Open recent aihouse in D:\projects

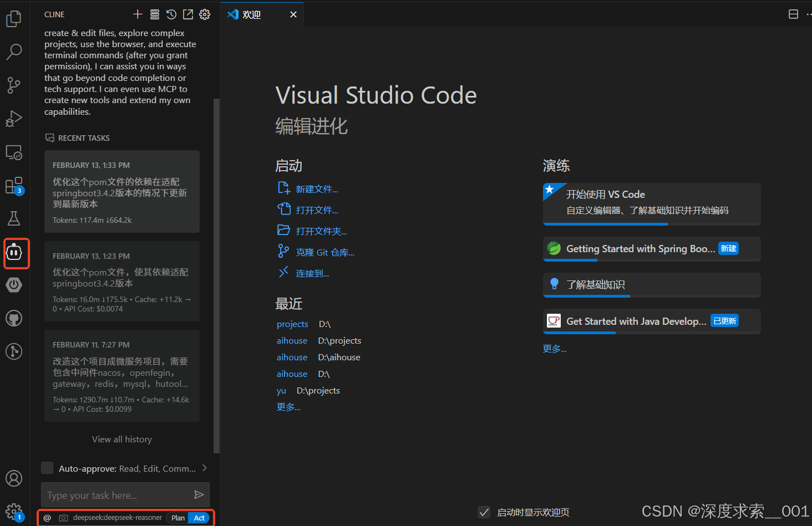pos(292,340)
